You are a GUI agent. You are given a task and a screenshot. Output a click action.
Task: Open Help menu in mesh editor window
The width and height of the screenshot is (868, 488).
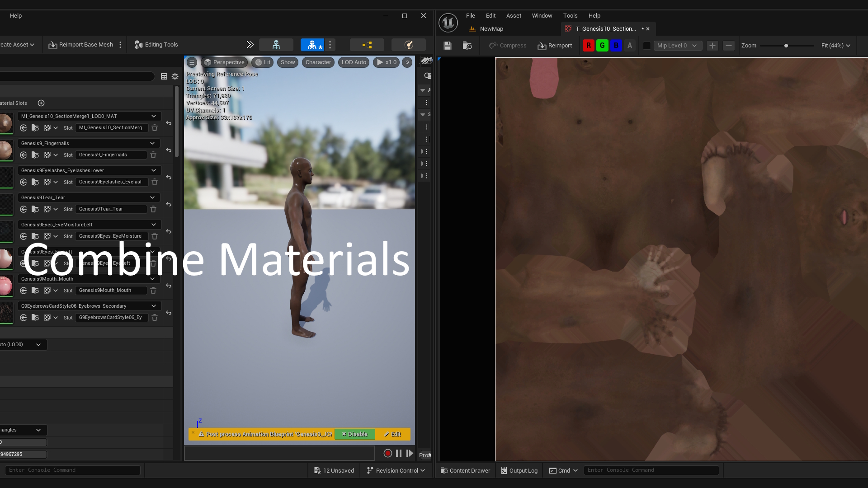pyautogui.click(x=16, y=15)
